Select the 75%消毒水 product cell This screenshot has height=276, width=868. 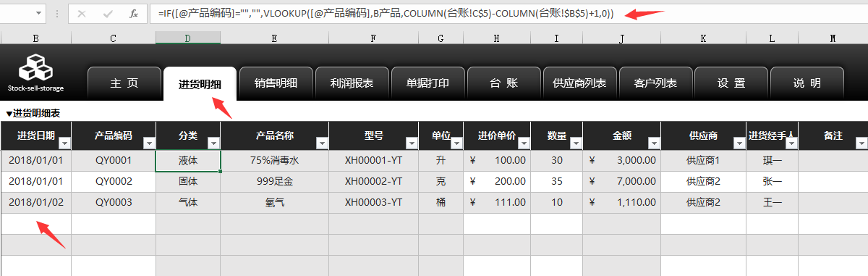(x=274, y=160)
